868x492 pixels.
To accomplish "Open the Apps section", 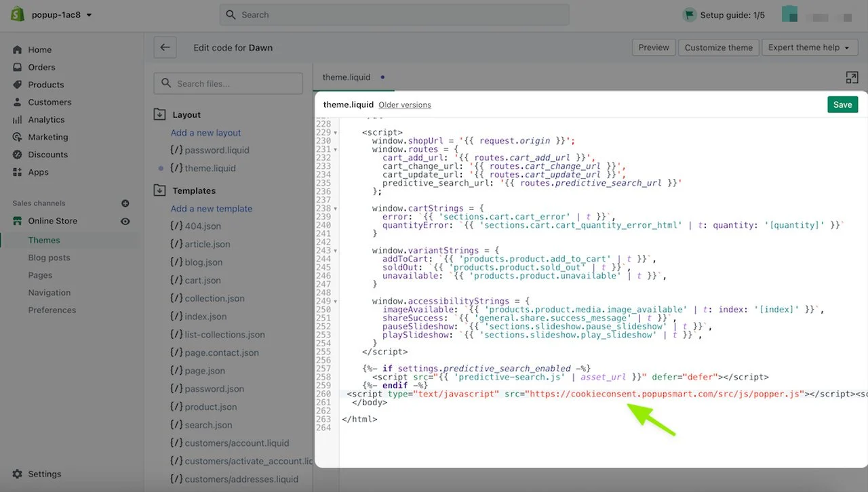I will click(x=38, y=172).
